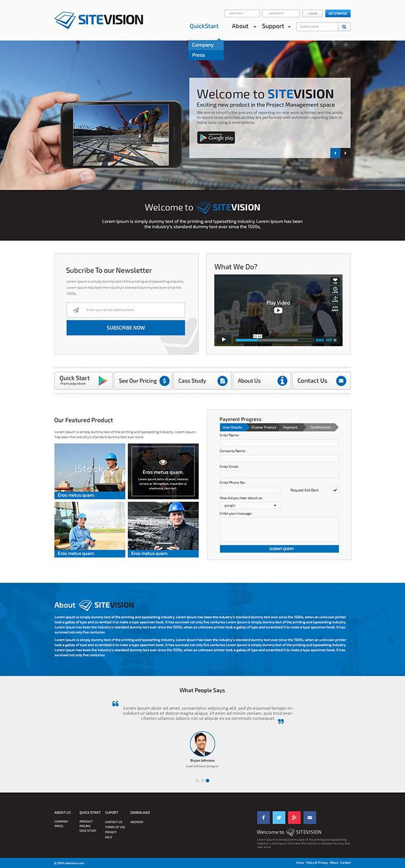The height and width of the screenshot is (868, 405).
Task: Click Case Study footer link
Action: 88,830
